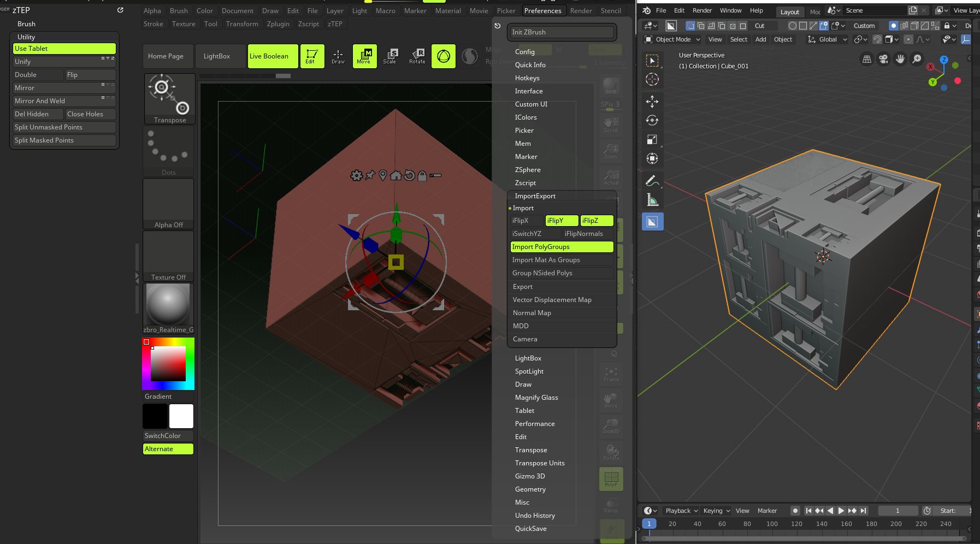Viewport: 980px width, 544px height.
Task: Select Blender's Annotate pencil tool
Action: click(651, 181)
